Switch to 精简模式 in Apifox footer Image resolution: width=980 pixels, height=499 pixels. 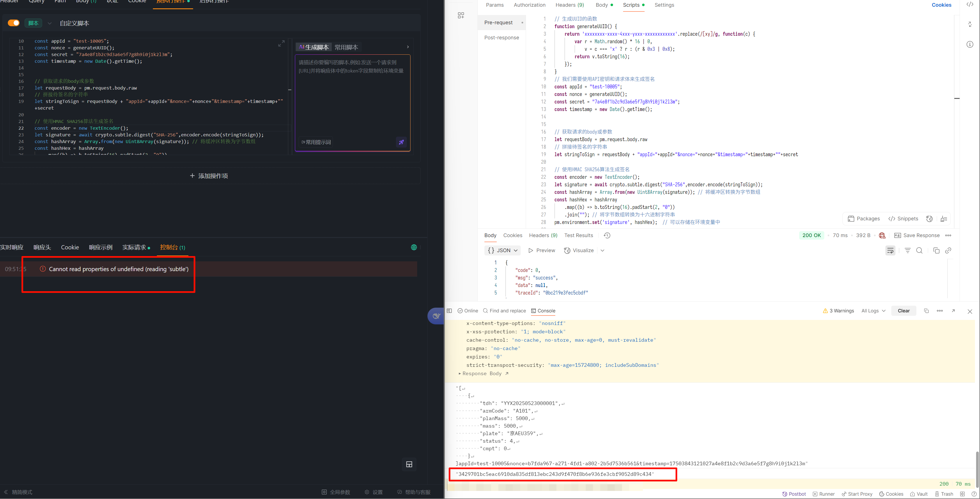pyautogui.click(x=18, y=492)
